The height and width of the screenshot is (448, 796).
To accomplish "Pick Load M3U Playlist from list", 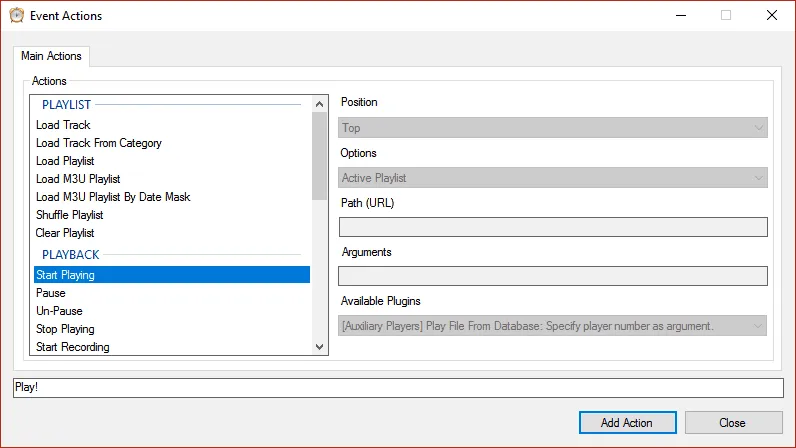I will [x=77, y=179].
